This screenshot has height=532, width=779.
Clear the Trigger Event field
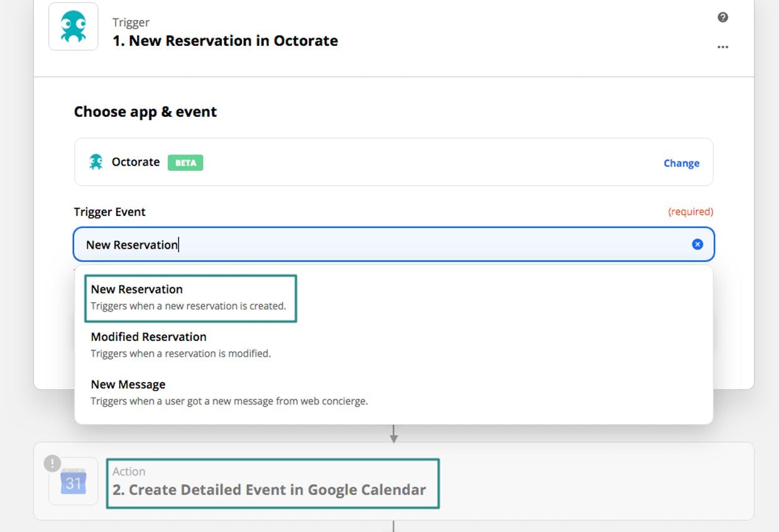tap(697, 244)
